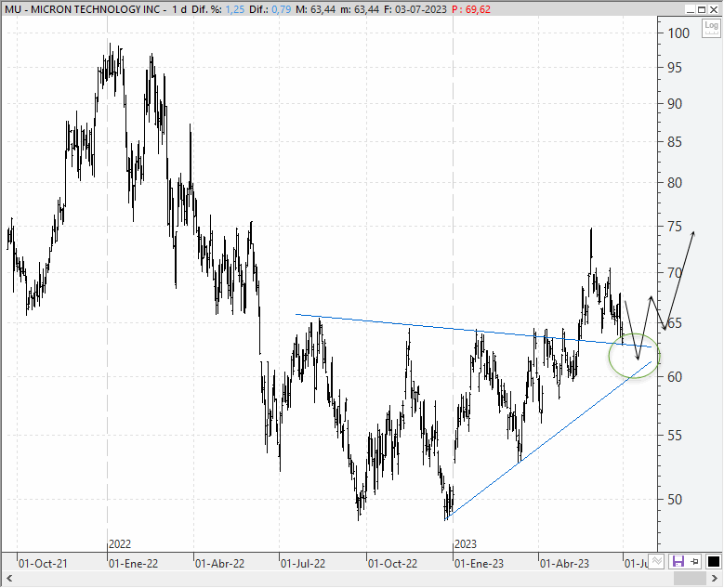
Task: Toggle the Log scale button
Action: [711, 29]
